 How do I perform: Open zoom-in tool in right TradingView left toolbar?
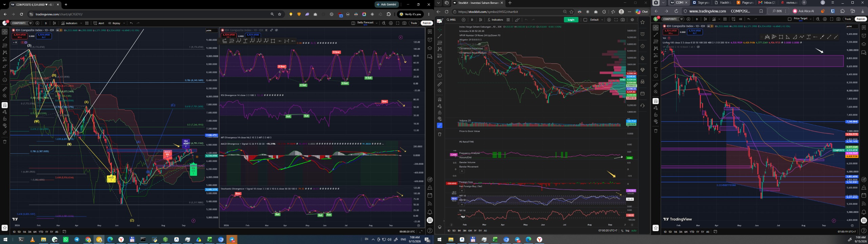pos(656,92)
